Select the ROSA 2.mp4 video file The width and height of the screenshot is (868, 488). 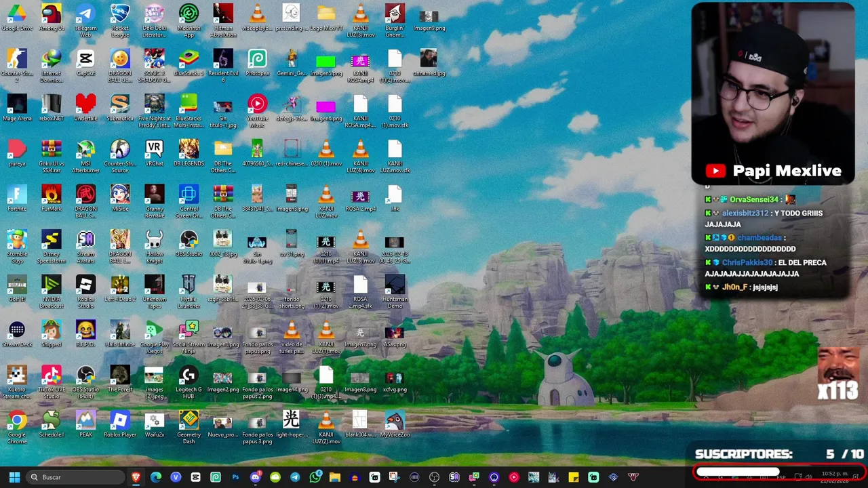(x=360, y=199)
